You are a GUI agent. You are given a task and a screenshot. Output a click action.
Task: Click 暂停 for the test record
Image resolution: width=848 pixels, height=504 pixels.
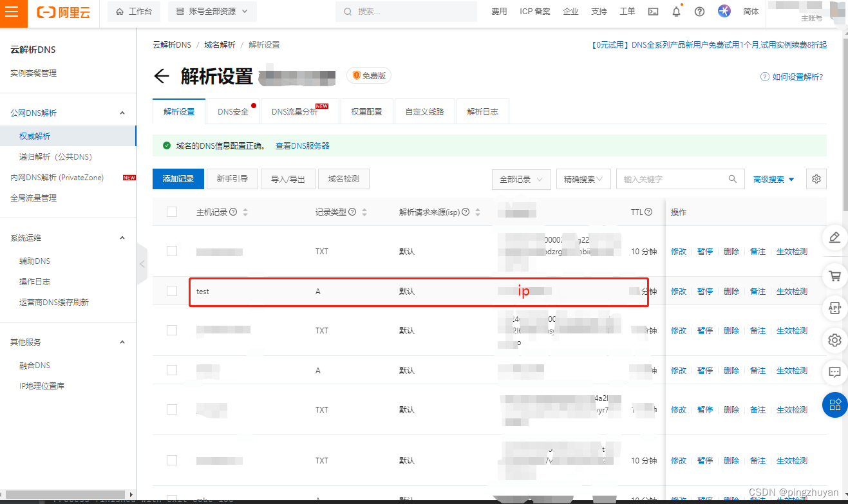tap(705, 291)
